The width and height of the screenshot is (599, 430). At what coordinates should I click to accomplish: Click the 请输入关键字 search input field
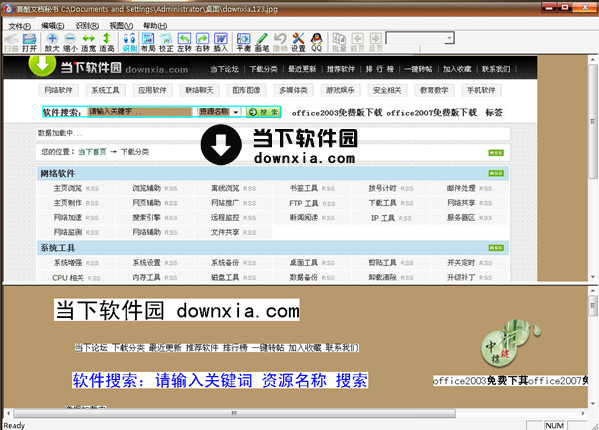[x=140, y=112]
